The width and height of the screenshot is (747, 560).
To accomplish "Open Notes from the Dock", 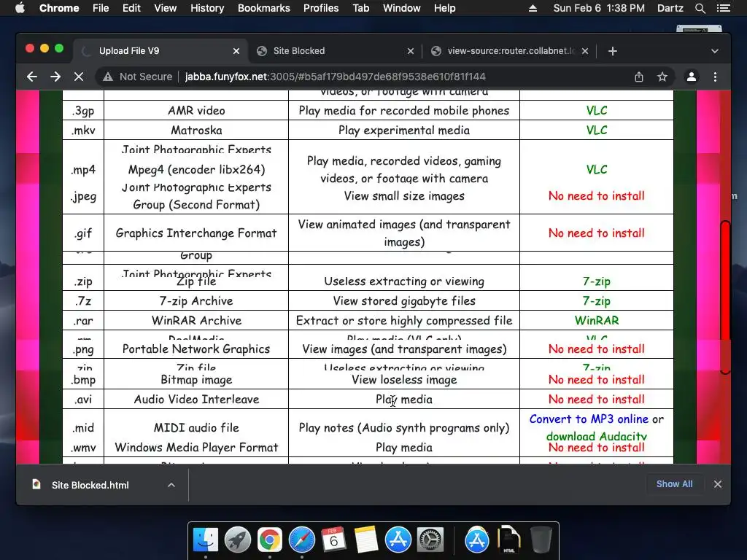I will (366, 540).
